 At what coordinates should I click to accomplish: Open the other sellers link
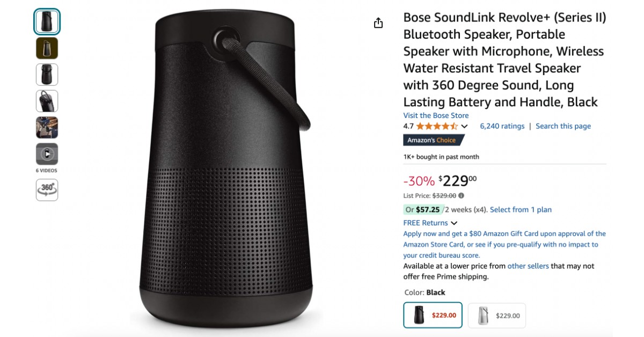pos(528,266)
